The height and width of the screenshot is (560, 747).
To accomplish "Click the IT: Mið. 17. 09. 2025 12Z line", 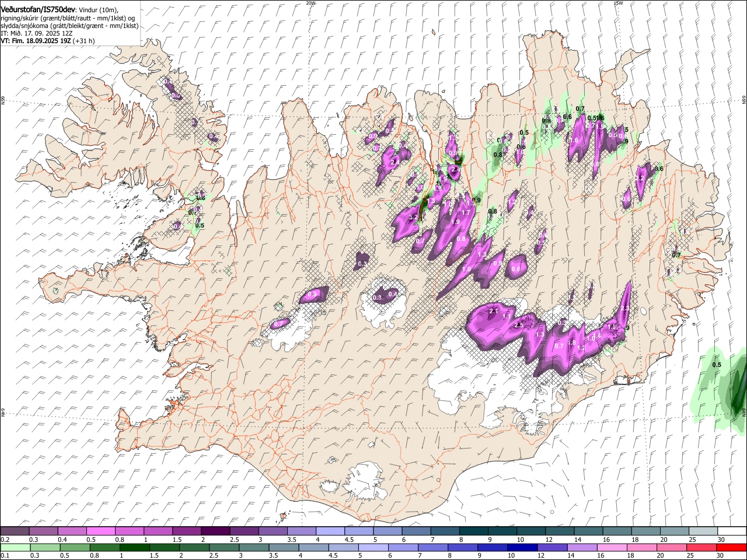I will pos(36,33).
